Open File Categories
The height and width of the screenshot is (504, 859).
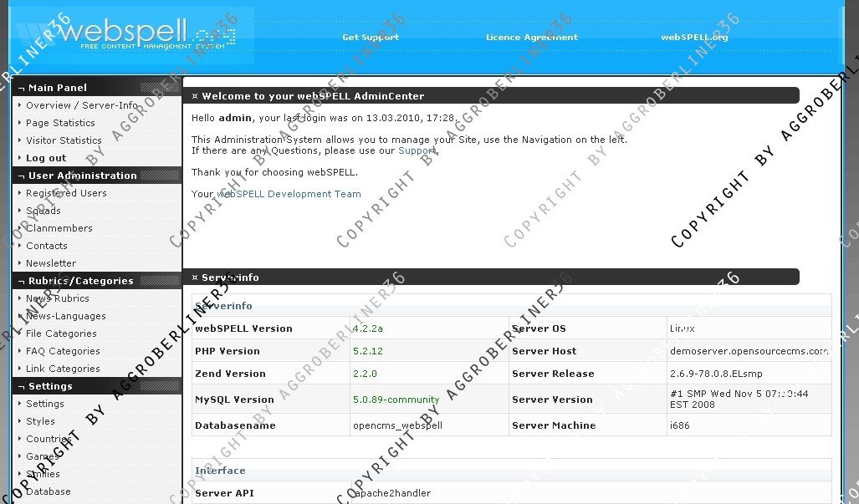61,333
